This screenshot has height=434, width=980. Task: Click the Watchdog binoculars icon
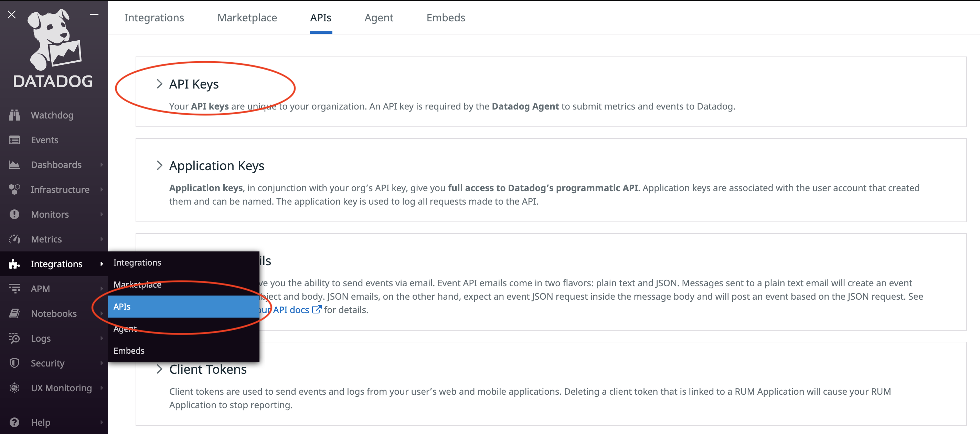tap(14, 115)
